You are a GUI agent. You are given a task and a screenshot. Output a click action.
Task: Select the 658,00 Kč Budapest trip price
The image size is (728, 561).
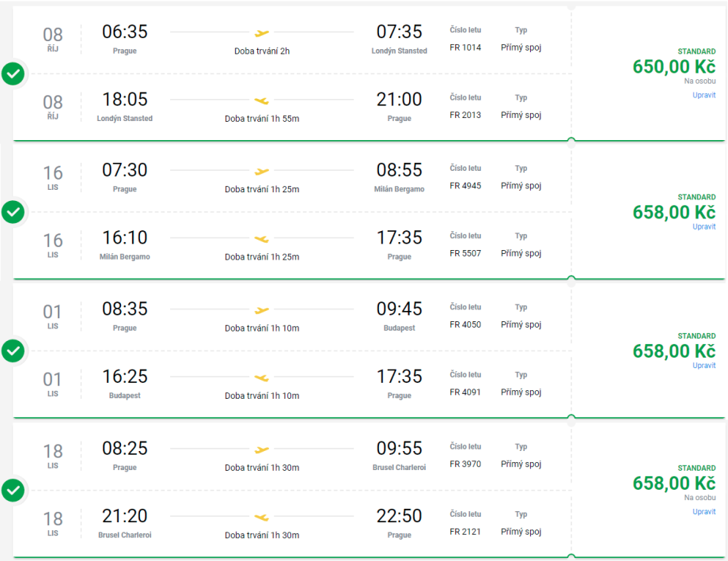click(673, 351)
